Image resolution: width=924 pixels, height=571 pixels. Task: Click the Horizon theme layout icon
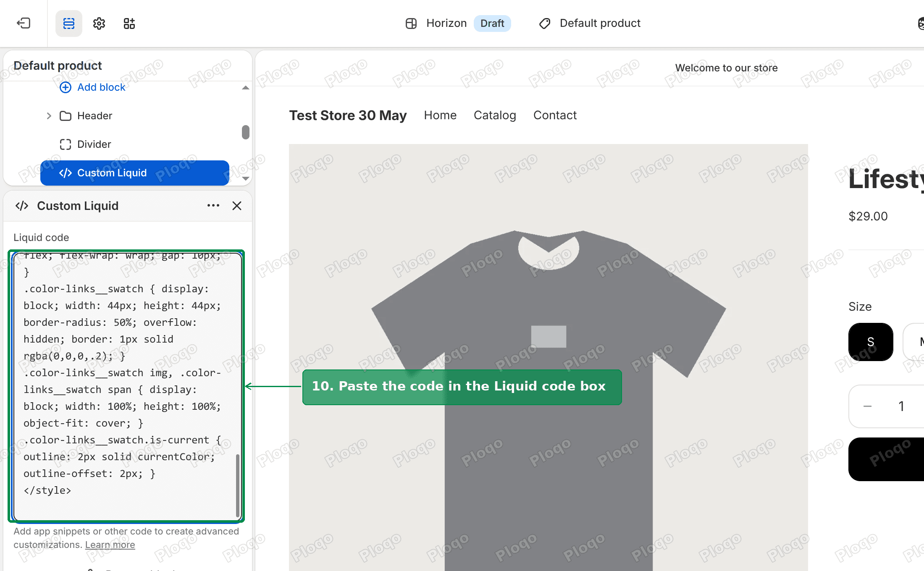(x=411, y=24)
